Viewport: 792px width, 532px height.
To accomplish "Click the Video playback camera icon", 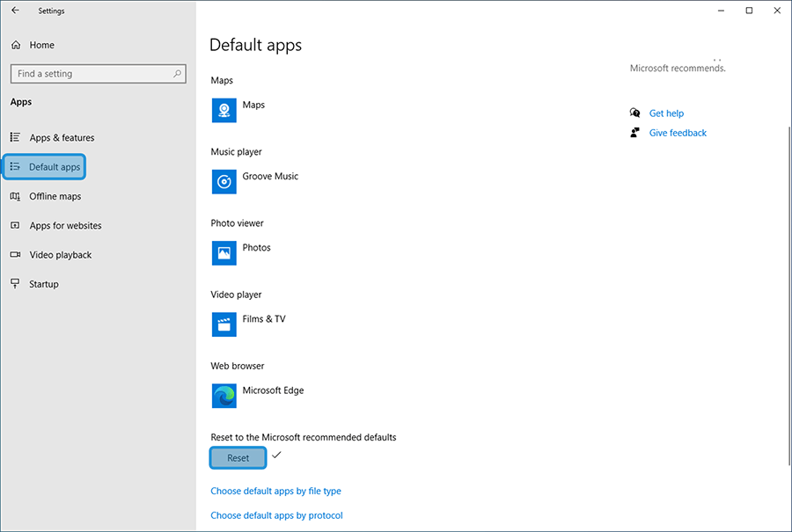I will (x=15, y=255).
